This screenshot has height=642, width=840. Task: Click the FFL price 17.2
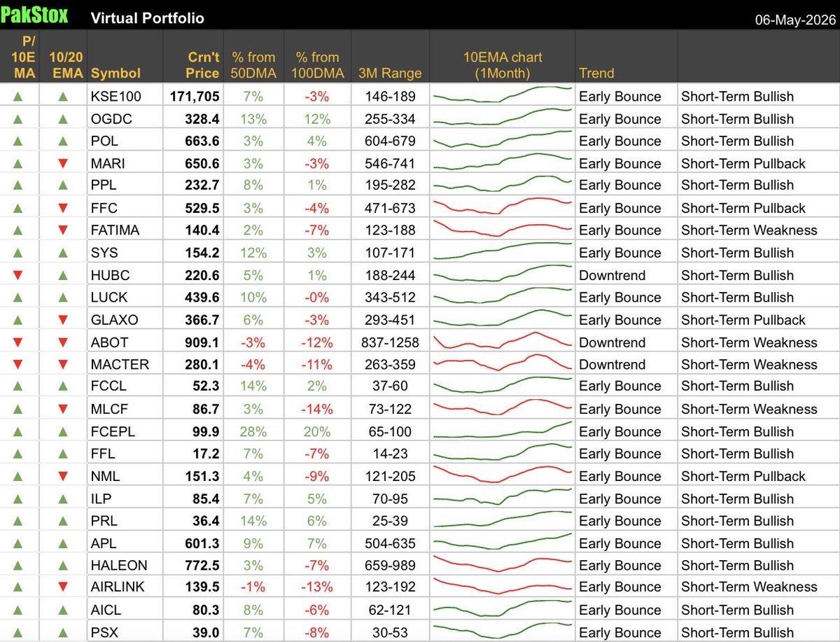[206, 454]
